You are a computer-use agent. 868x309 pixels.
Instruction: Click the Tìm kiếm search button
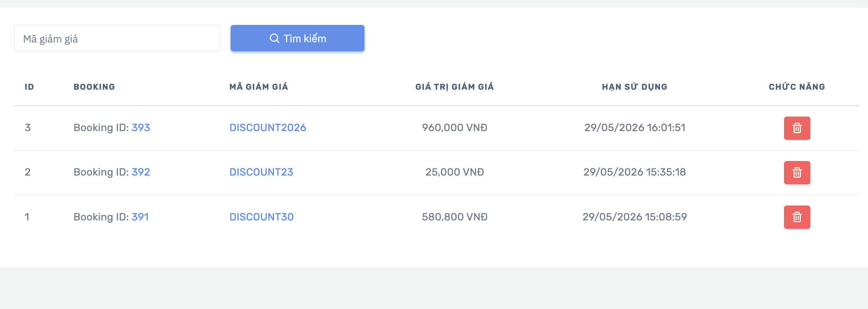297,38
